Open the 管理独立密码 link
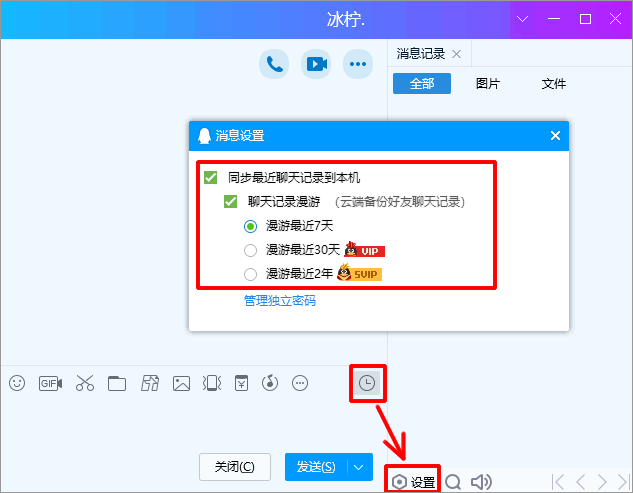633x493 pixels. [280, 300]
